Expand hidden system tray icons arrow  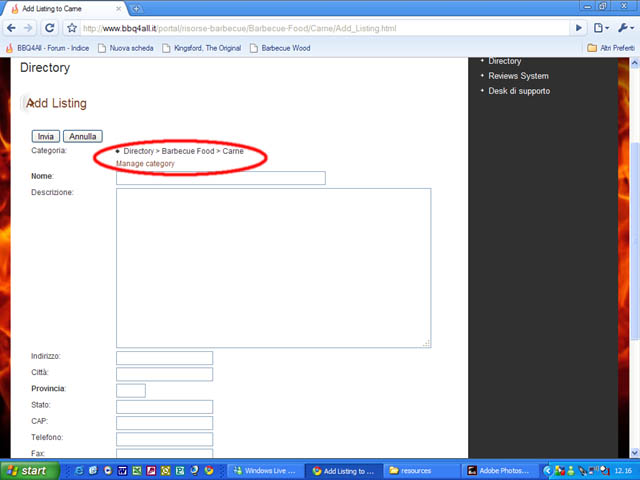(547, 471)
